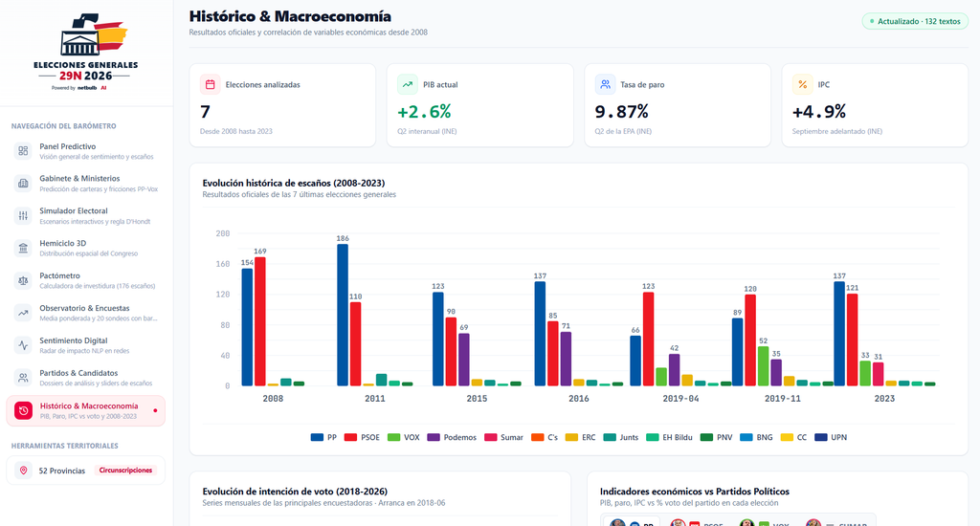Click the 2011 PP bar labeled 186
980x526 pixels.
pyautogui.click(x=343, y=315)
